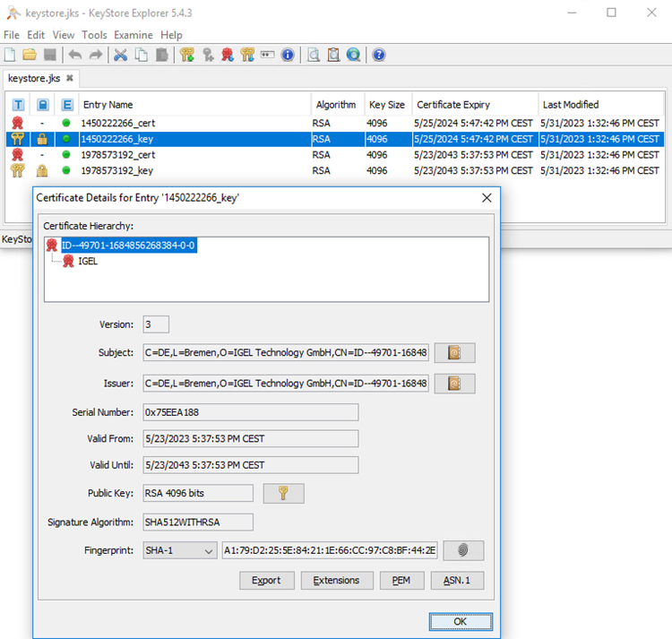Image resolution: width=672 pixels, height=639 pixels.
Task: Click the Export button
Action: 266,580
